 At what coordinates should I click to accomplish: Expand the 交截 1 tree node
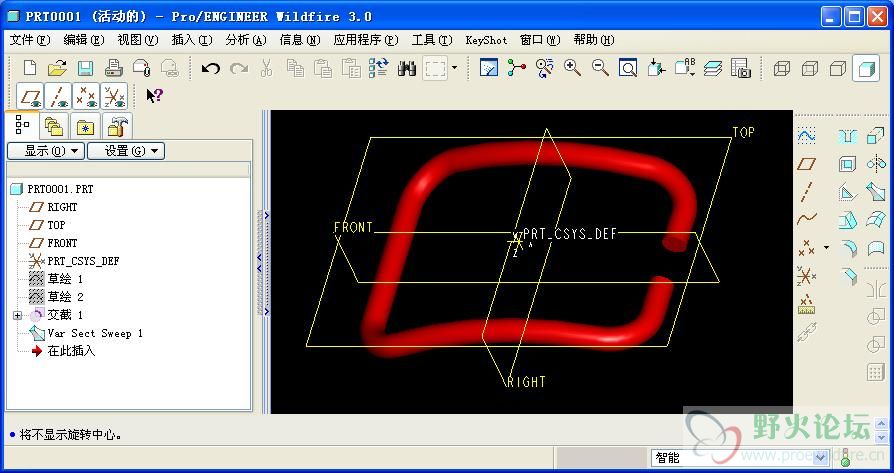coord(18,315)
